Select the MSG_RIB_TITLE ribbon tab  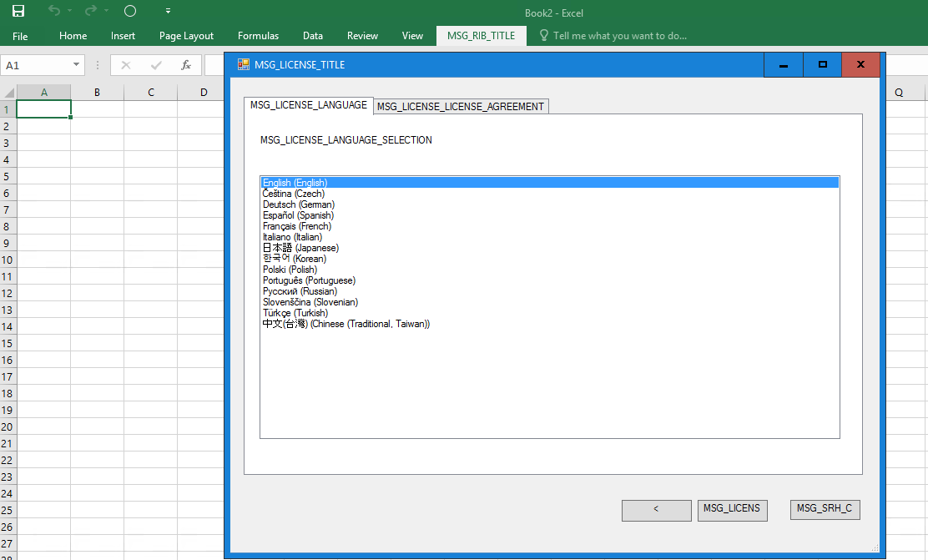click(x=482, y=36)
